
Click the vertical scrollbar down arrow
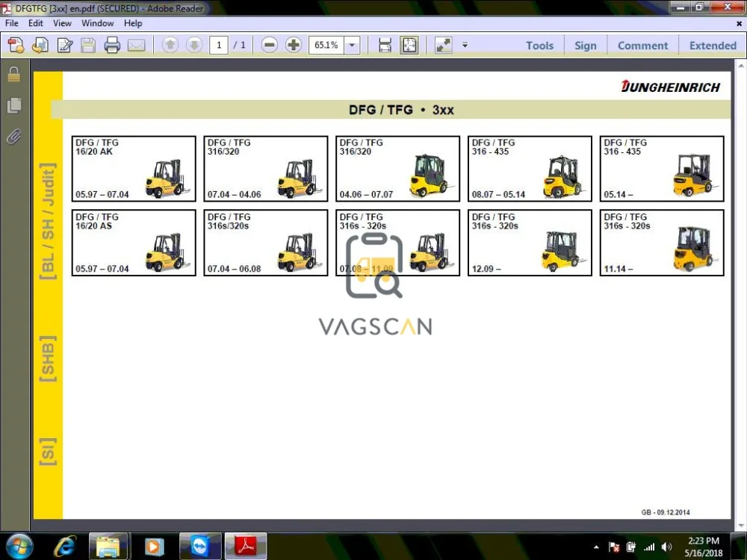(741, 526)
